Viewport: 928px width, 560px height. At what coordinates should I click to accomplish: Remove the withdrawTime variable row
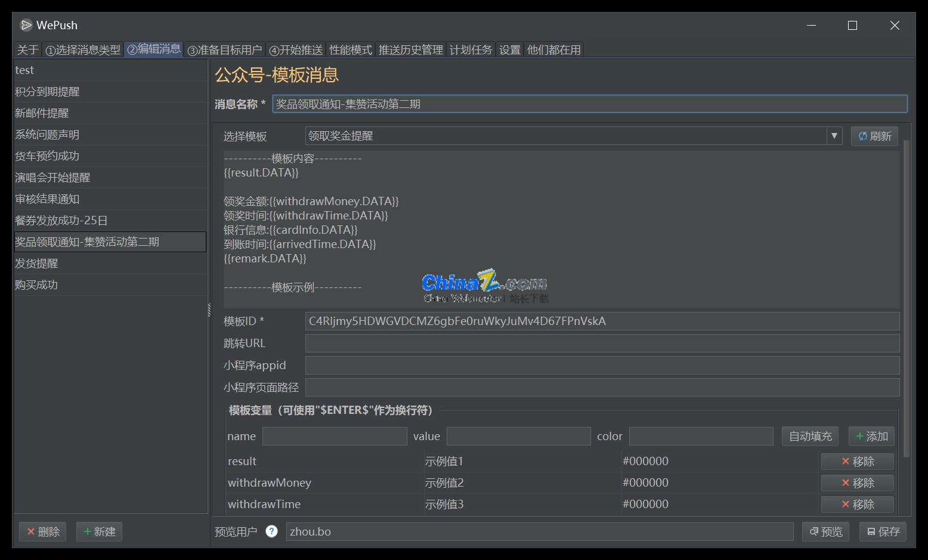tap(857, 504)
